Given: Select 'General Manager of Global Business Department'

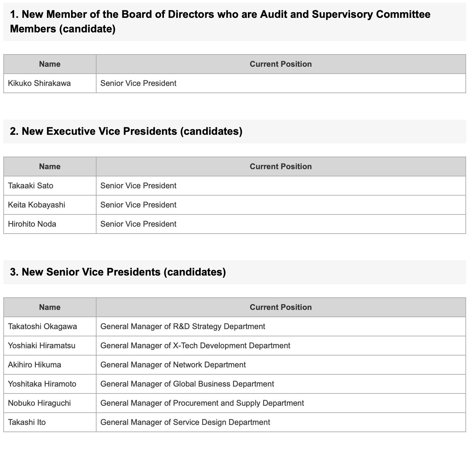Looking at the screenshot, I should [x=187, y=384].
